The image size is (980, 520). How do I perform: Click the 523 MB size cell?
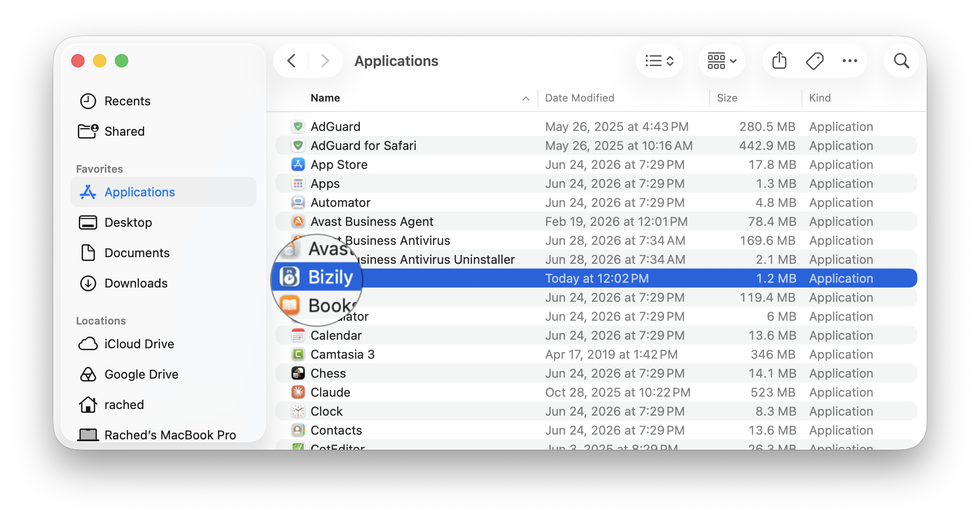[x=773, y=392]
